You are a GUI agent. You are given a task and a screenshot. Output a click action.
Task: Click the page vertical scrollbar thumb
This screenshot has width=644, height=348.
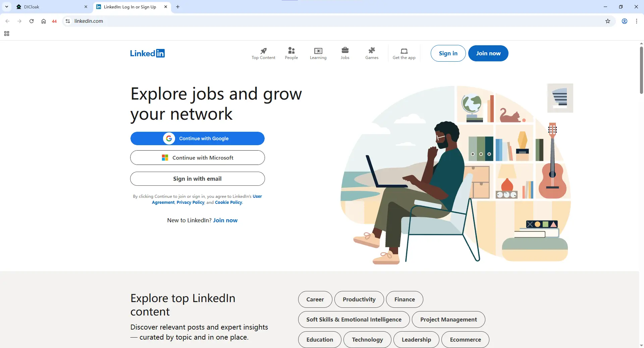[x=641, y=70]
